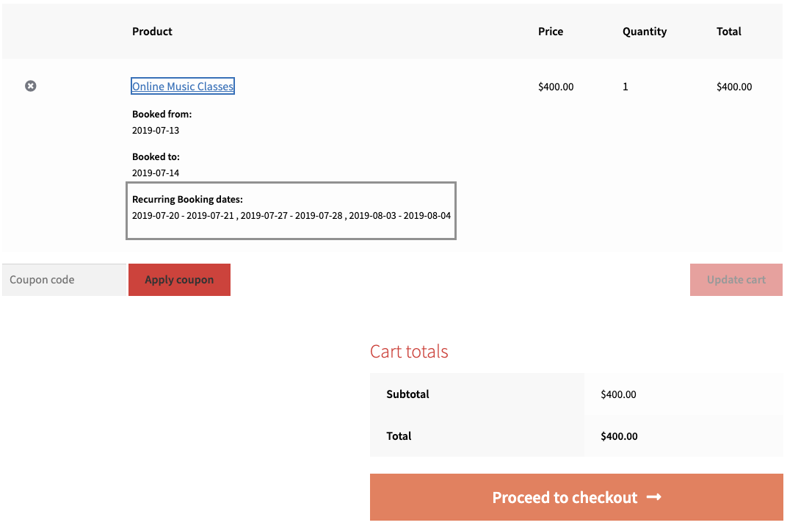Select the $400.00 price cell
The image size is (812, 528).
(x=556, y=87)
